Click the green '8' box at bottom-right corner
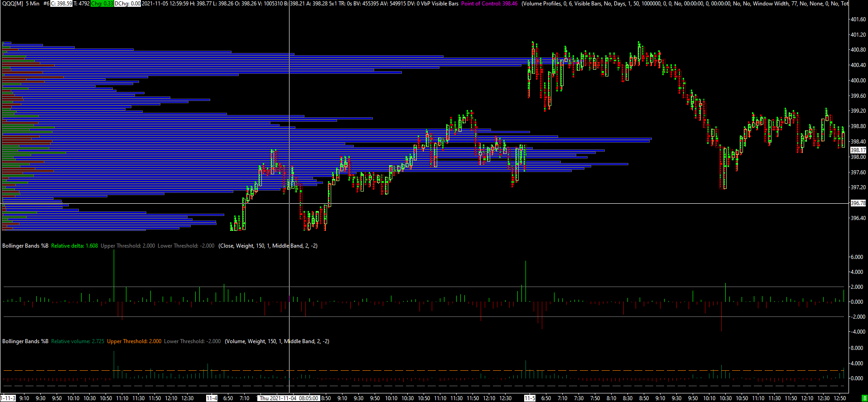This screenshot has width=868, height=402. point(864,398)
